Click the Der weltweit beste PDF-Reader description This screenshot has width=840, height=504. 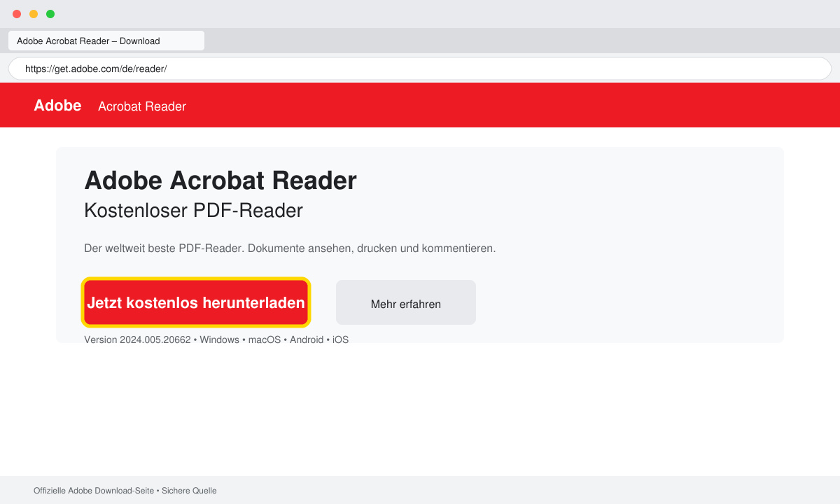[290, 248]
